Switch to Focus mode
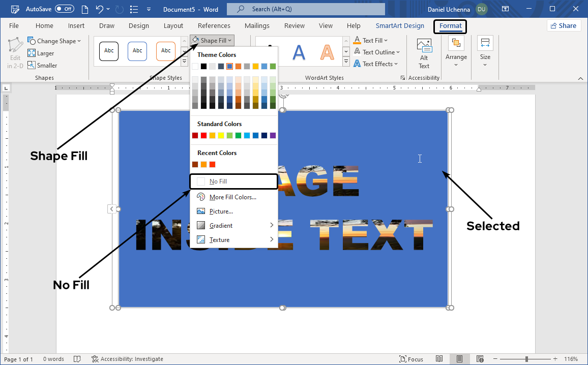The width and height of the screenshot is (588, 365). click(x=411, y=359)
